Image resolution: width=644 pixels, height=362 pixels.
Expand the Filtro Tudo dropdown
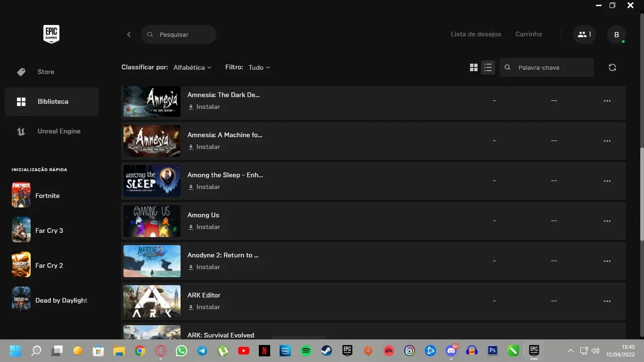[x=259, y=67]
